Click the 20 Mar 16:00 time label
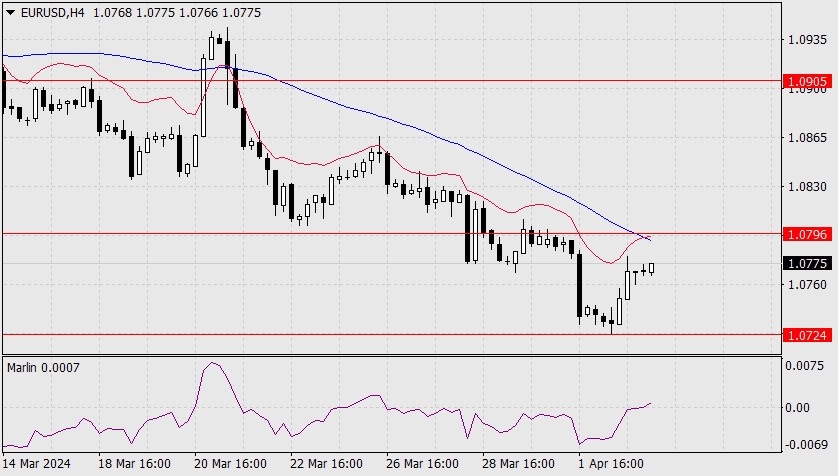Image resolution: width=838 pixels, height=476 pixels. (x=230, y=464)
